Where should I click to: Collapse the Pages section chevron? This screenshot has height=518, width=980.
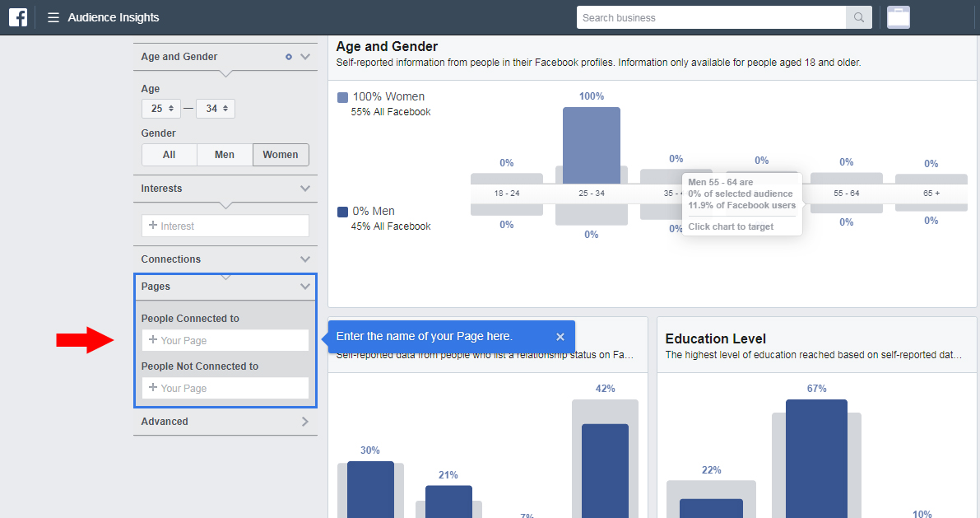point(305,287)
